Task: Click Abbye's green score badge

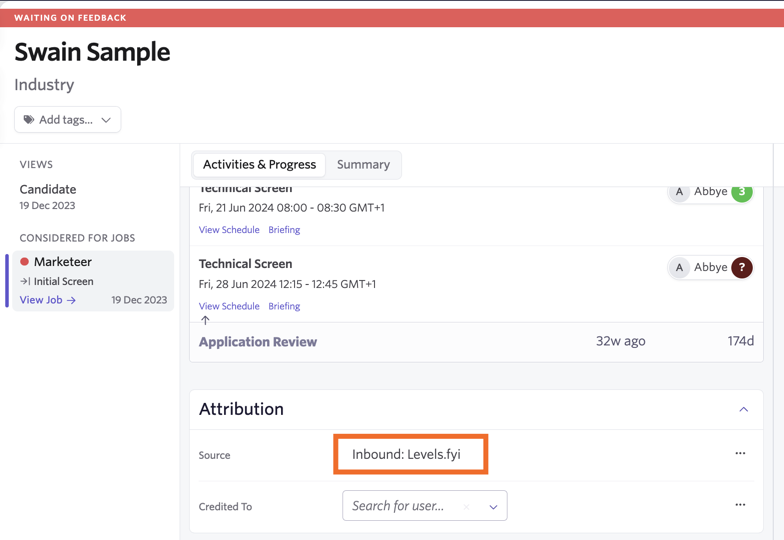Action: [742, 192]
